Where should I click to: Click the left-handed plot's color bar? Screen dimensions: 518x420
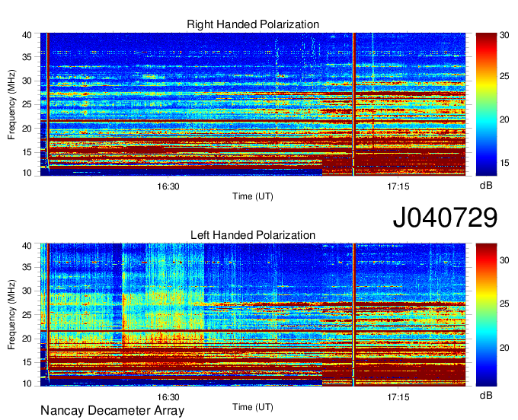coord(486,315)
